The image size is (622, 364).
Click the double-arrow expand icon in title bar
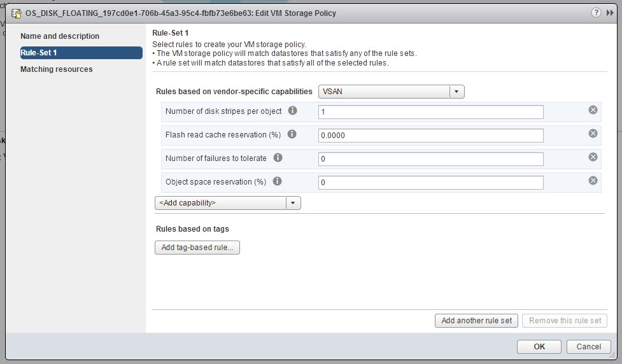pyautogui.click(x=610, y=13)
